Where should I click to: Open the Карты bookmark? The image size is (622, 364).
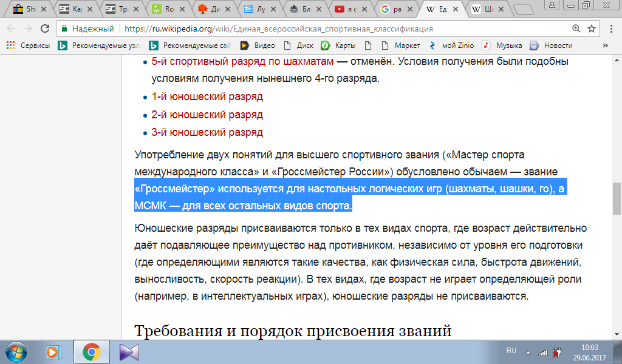[340, 45]
